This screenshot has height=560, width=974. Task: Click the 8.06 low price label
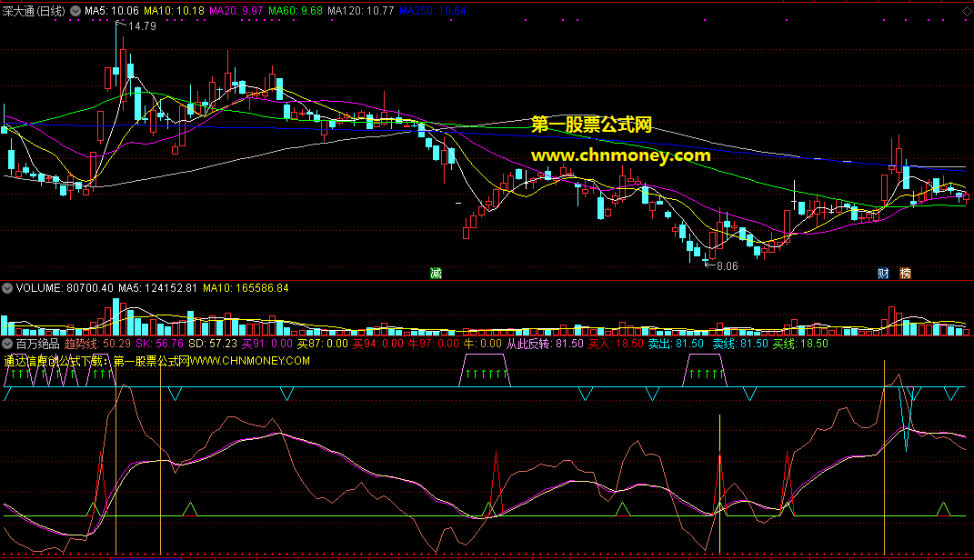[728, 265]
